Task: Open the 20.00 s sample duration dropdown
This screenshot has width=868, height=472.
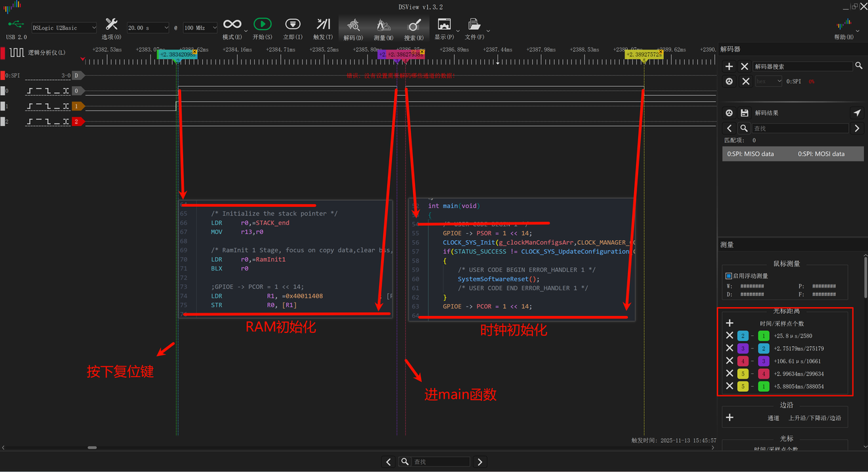Action: (x=147, y=28)
